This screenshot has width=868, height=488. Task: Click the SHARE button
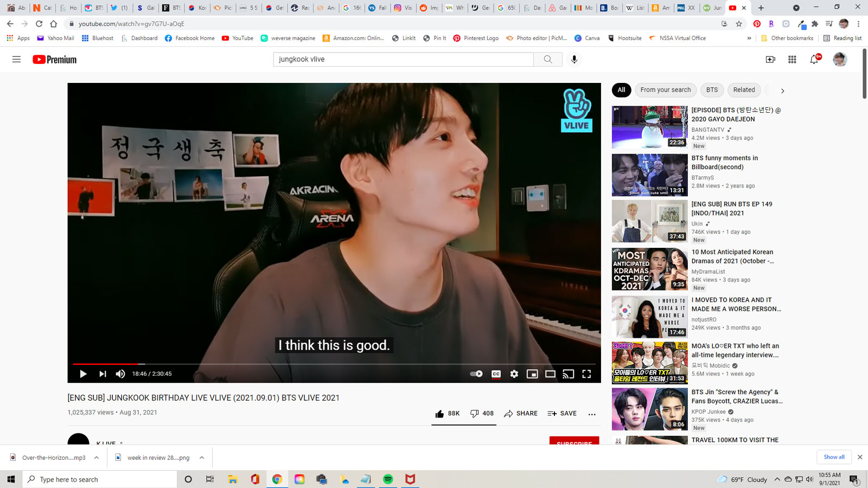[521, 414]
